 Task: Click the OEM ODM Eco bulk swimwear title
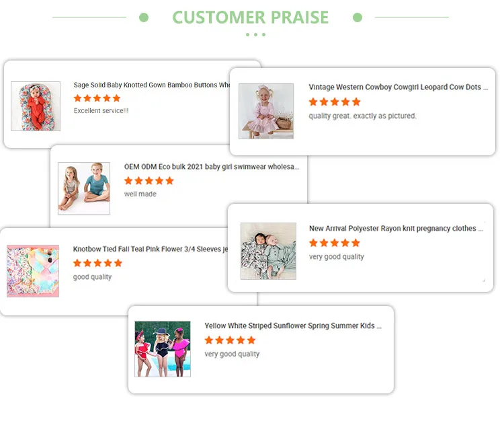click(211, 167)
